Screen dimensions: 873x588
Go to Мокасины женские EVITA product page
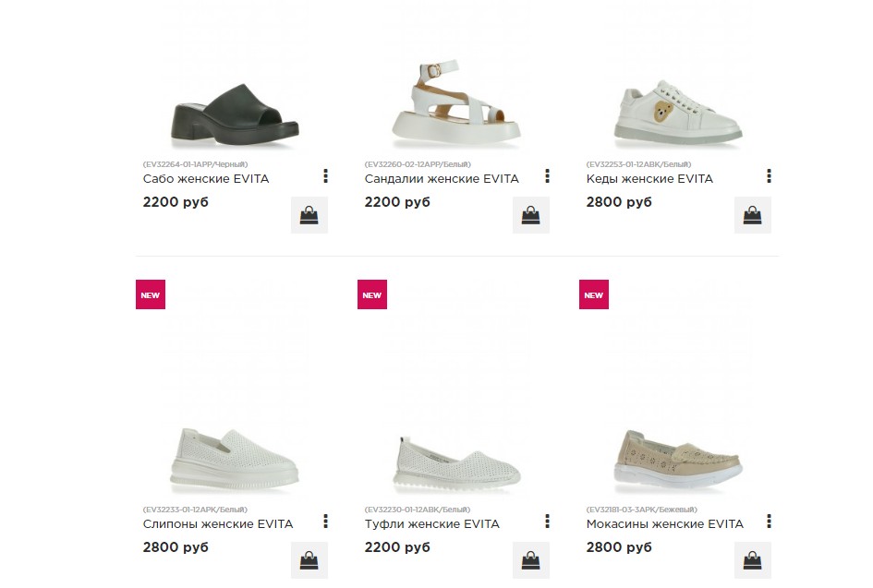point(664,524)
